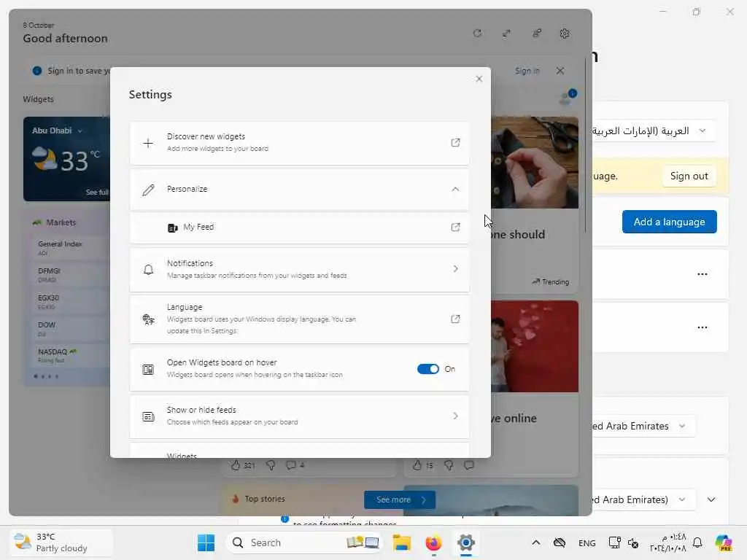Select the Notifications row title
The width and height of the screenshot is (747, 560).
190,263
